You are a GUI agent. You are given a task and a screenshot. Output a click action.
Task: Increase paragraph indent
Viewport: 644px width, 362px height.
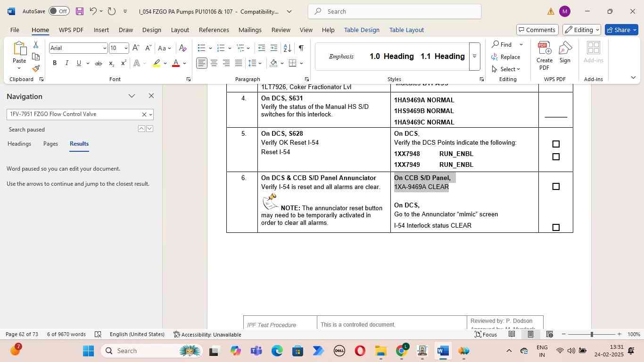click(274, 48)
